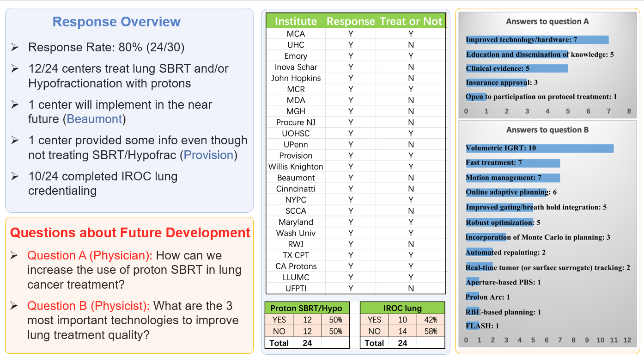
Task: Click the 'Maryland' institute cell
Action: (296, 222)
